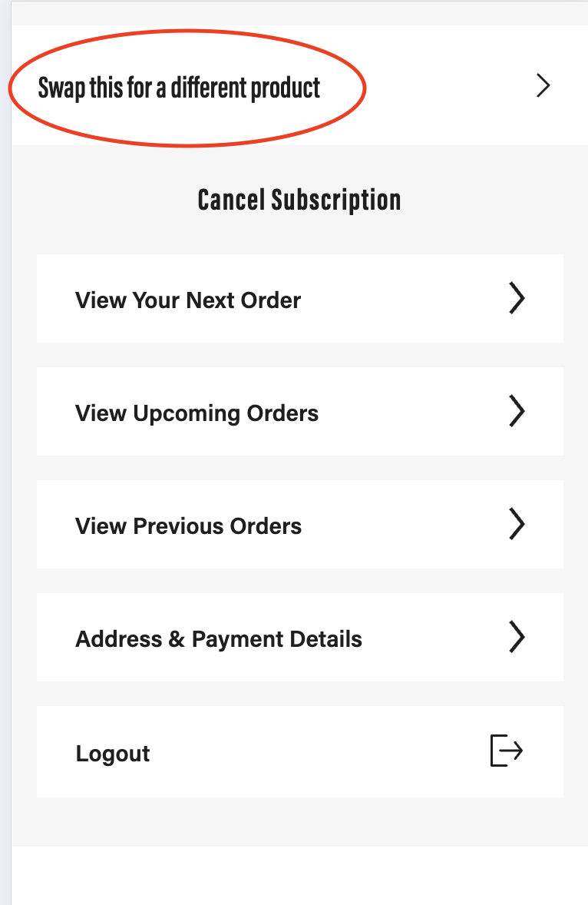Open View Upcoming Orders
The width and height of the screenshot is (588, 905).
tap(197, 413)
